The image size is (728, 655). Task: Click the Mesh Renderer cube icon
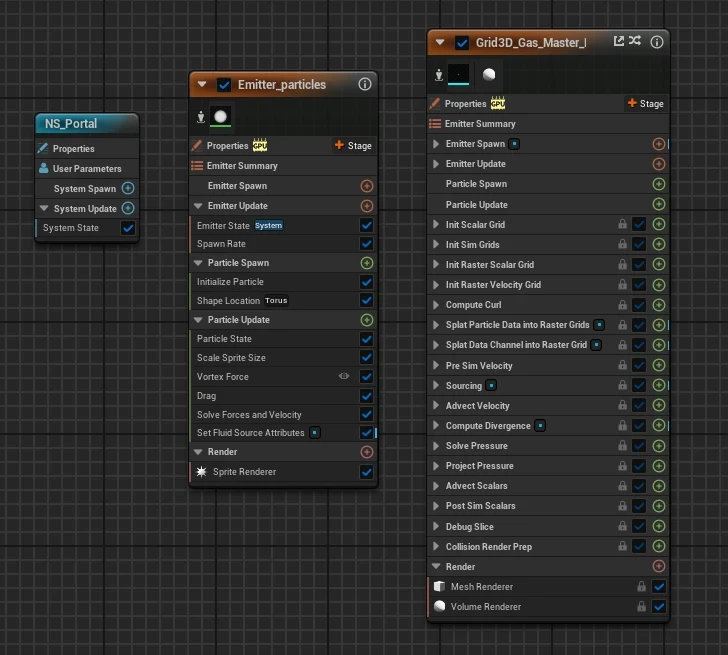(439, 586)
